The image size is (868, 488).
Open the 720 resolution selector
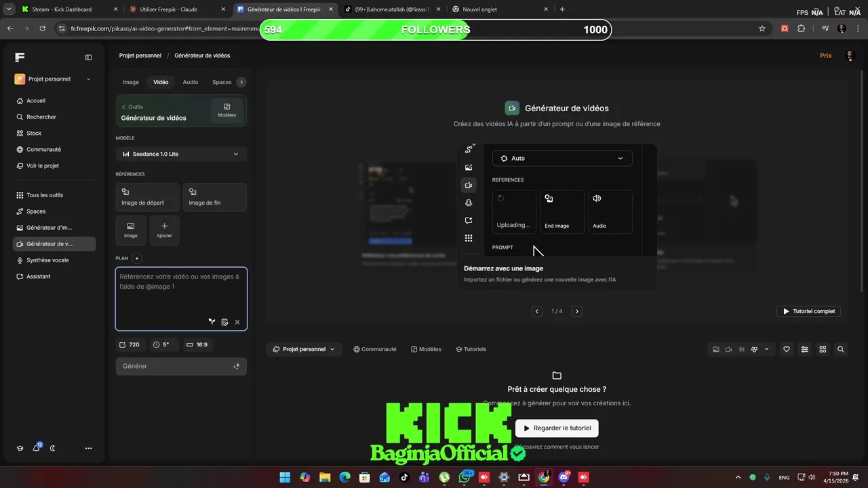130,344
